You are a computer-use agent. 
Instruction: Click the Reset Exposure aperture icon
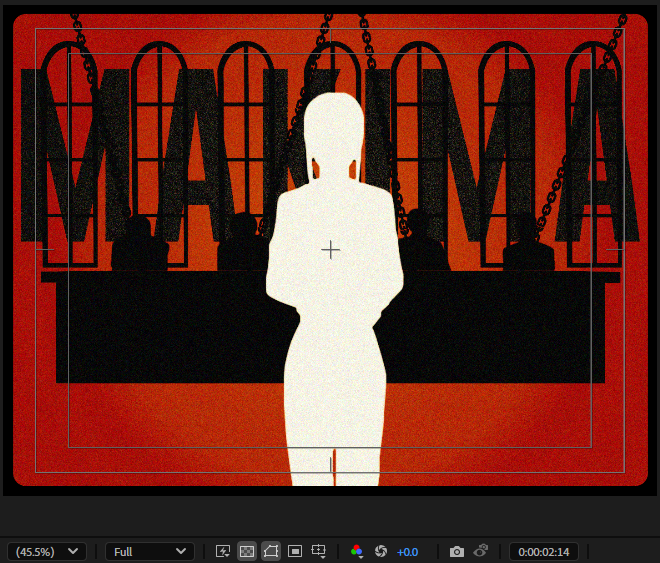(381, 551)
